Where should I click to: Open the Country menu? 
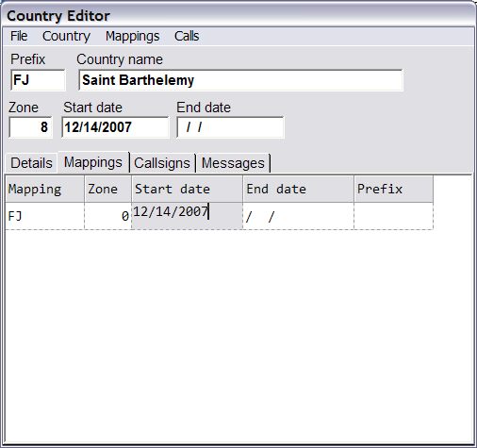click(66, 36)
